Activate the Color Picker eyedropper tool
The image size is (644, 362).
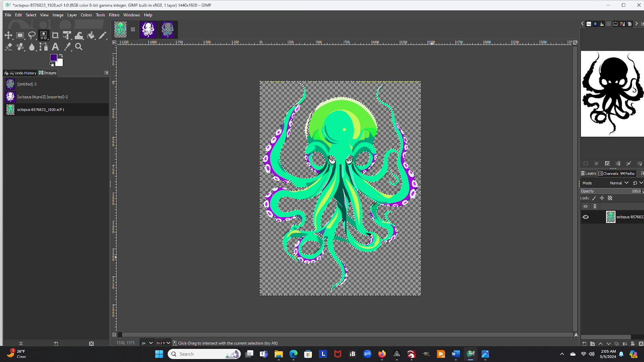pyautogui.click(x=67, y=47)
